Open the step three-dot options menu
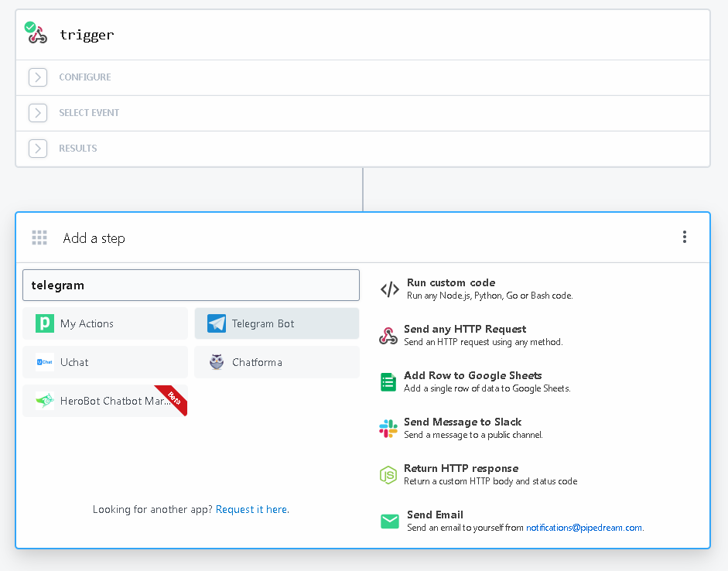This screenshot has height=571, width=728. (685, 237)
